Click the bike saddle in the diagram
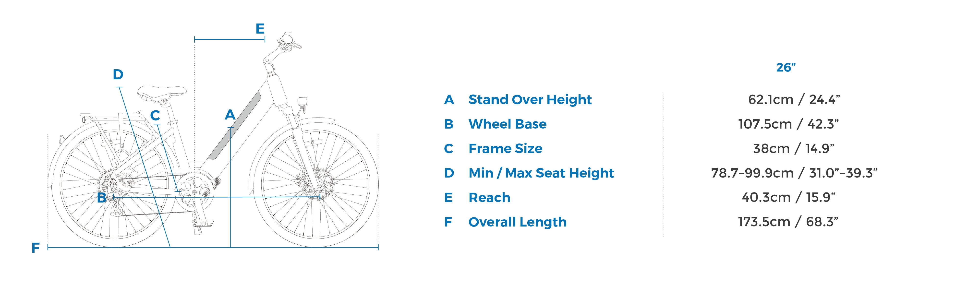Viewport: 980px width, 286px height. coord(162,92)
